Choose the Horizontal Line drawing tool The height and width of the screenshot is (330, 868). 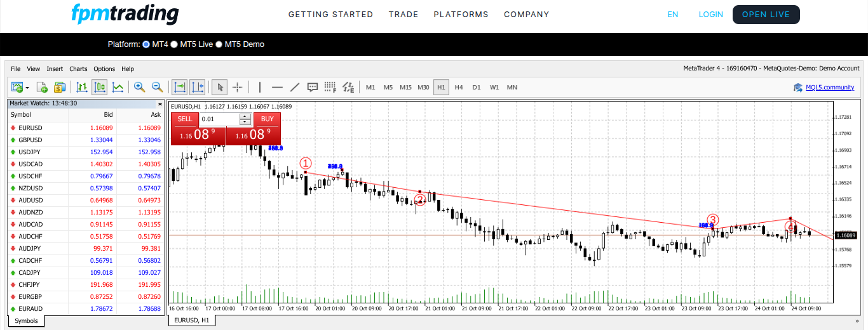tap(277, 87)
